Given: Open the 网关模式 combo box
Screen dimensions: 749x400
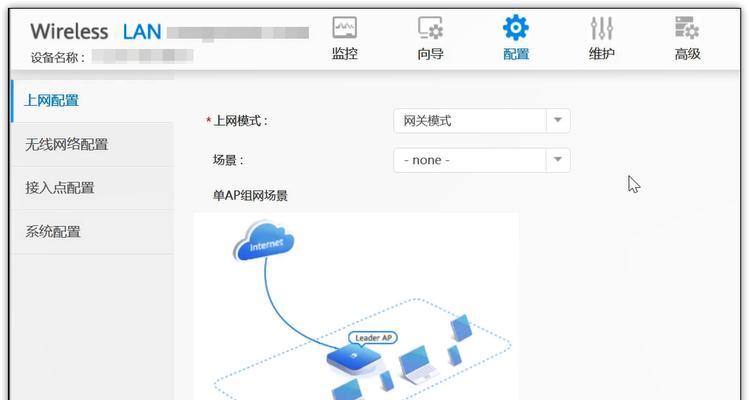Looking at the screenshot, I should tap(482, 120).
